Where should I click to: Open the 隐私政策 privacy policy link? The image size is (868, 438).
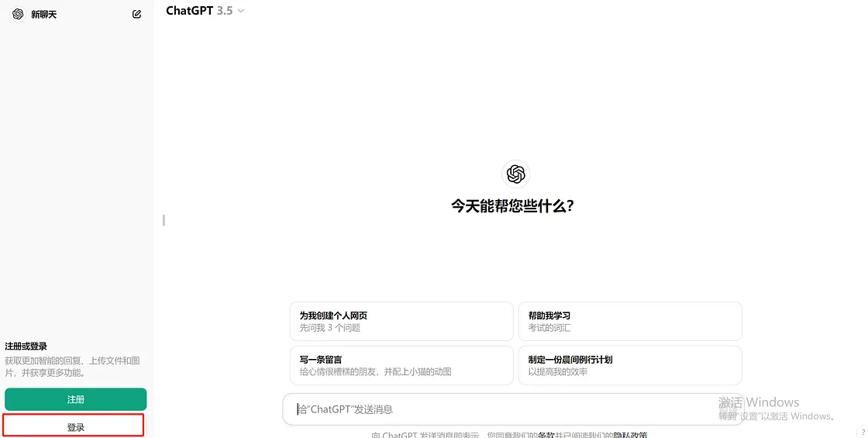[x=630, y=435]
